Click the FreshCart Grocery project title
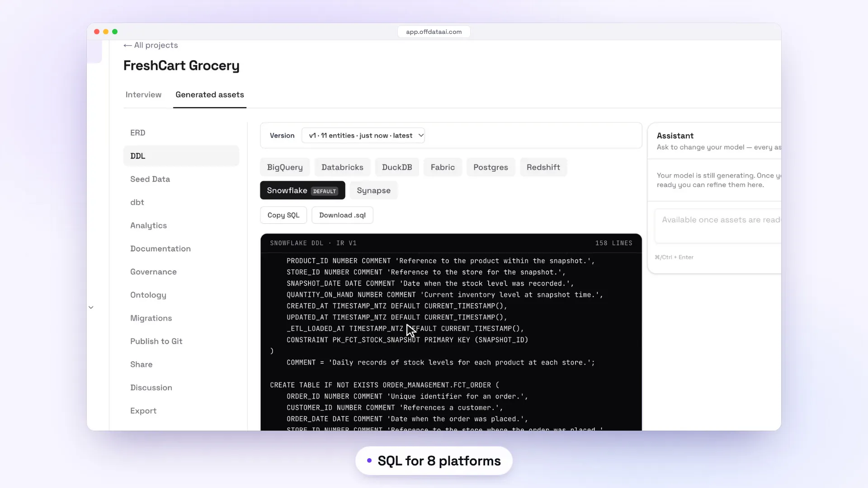868x488 pixels. (181, 66)
